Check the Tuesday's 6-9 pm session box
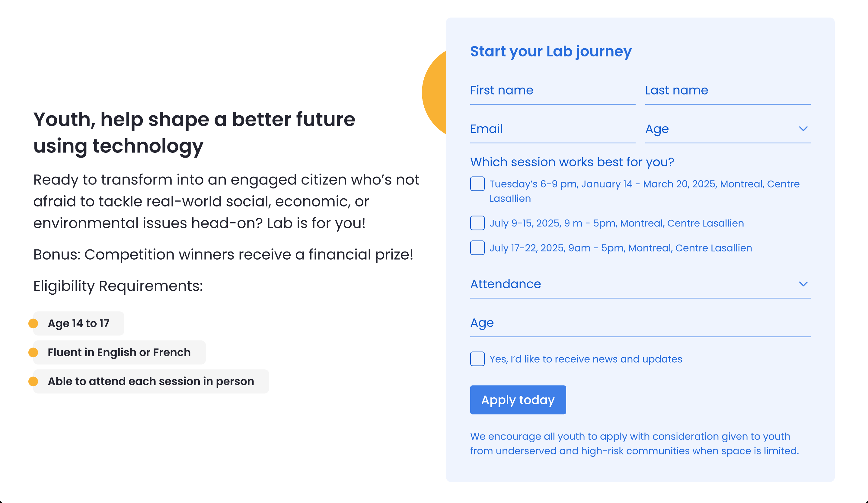The width and height of the screenshot is (868, 503). coord(477,184)
